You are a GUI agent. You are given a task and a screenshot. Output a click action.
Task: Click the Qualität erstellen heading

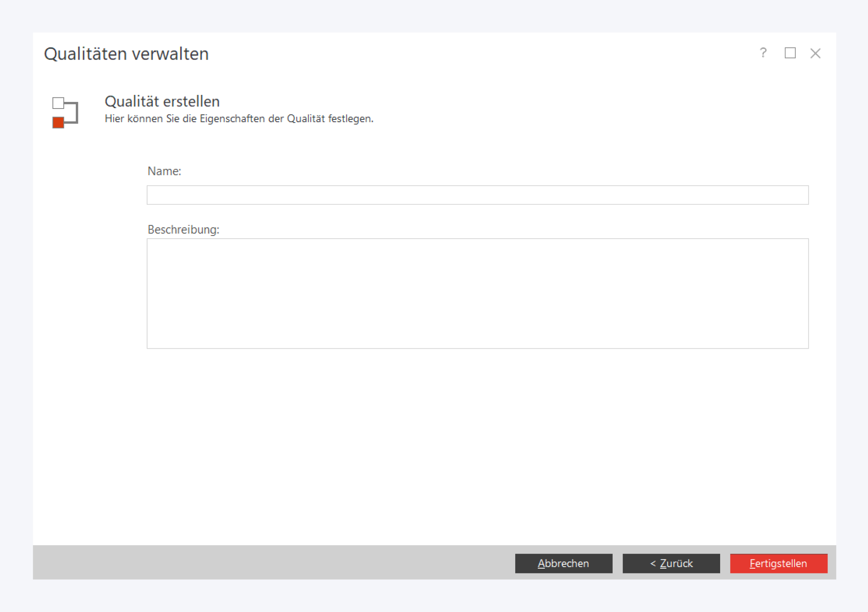(x=162, y=101)
